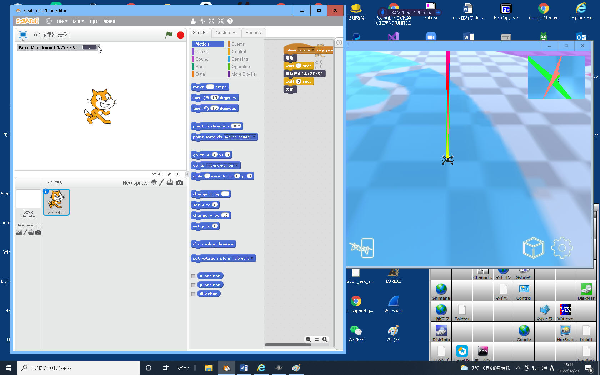The image size is (600, 375).
Task: Stop the project with the red button
Action: click(x=180, y=35)
